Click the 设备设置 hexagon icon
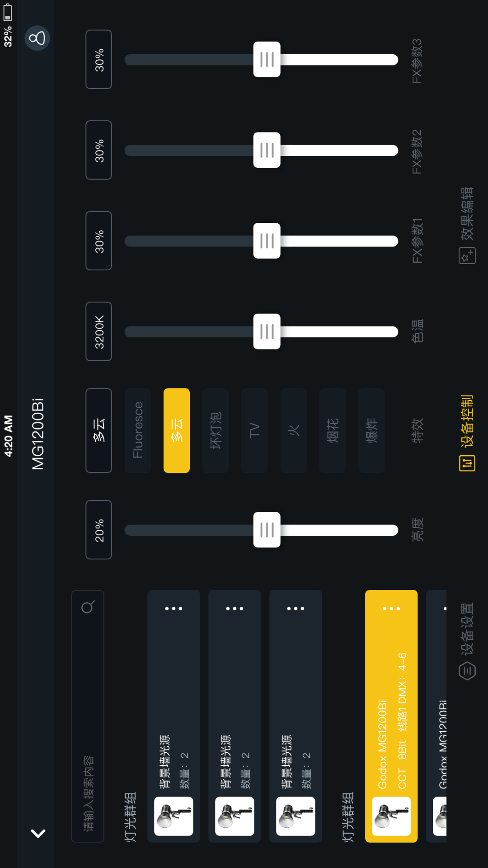The image size is (488, 868). pos(467,671)
